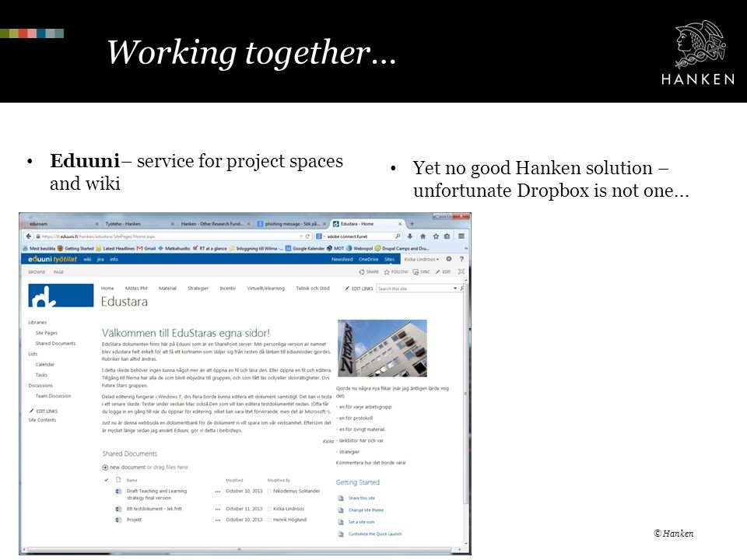Image resolution: width=747 pixels, height=560 pixels.
Task: Click the building photo thumbnail
Action: click(x=382, y=348)
